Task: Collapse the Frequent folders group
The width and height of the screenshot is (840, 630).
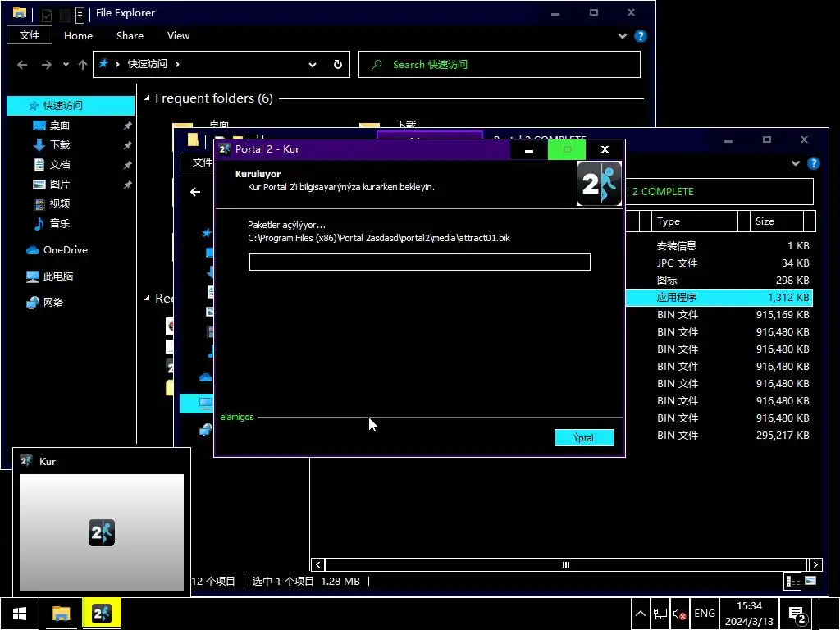Action: tap(147, 98)
